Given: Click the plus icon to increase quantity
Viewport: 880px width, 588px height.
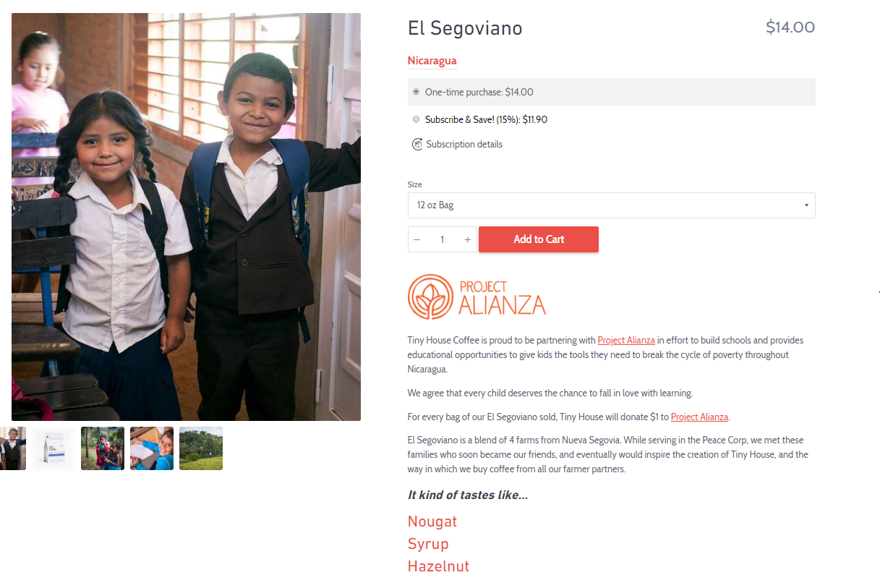Looking at the screenshot, I should pyautogui.click(x=468, y=239).
